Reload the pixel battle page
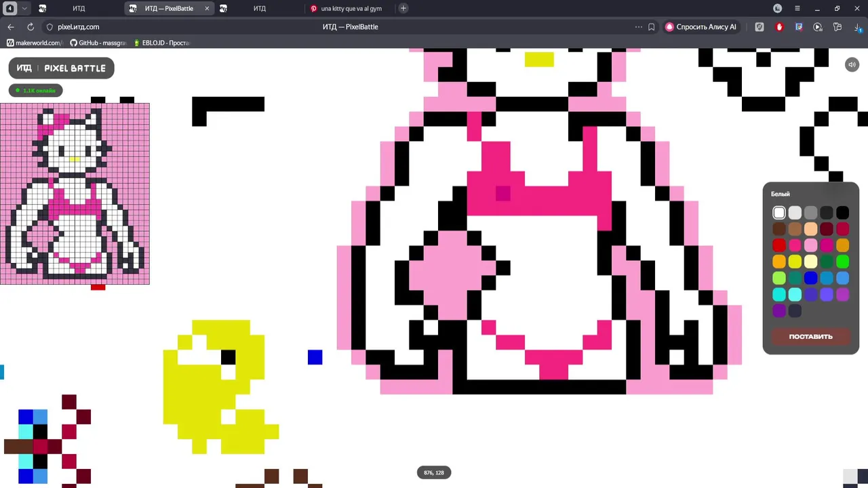 click(x=31, y=27)
